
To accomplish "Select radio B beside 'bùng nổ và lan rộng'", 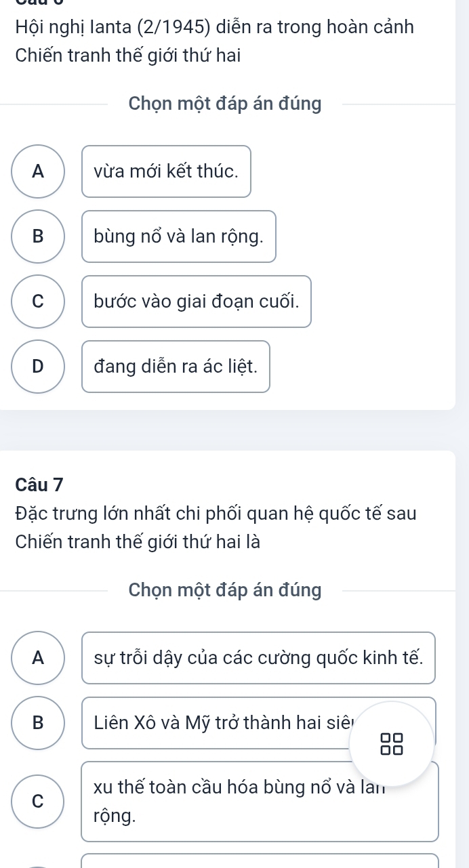I will tap(39, 236).
